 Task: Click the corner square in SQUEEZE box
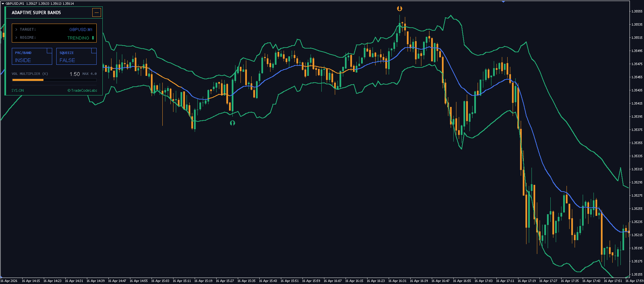pyautogui.click(x=94, y=51)
